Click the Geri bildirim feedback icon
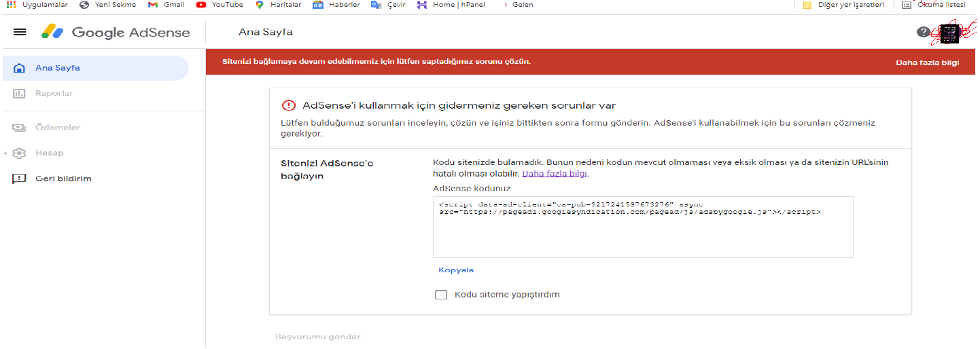 [x=20, y=179]
